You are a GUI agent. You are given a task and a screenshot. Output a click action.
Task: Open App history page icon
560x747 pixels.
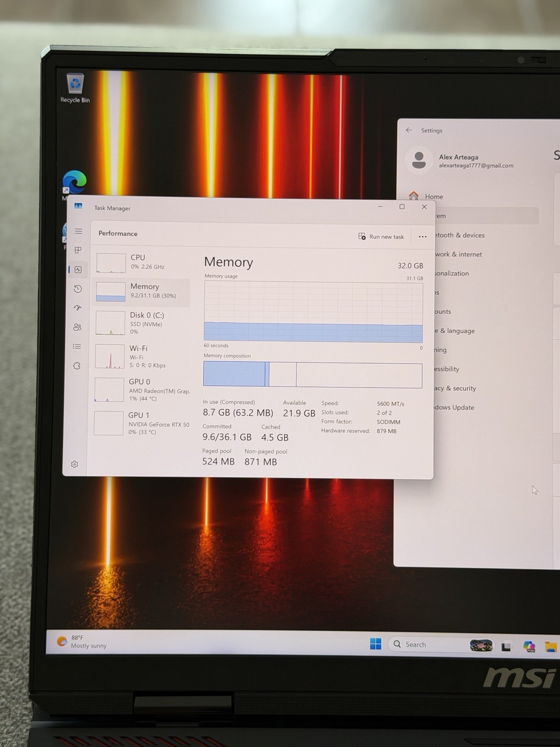(x=78, y=289)
